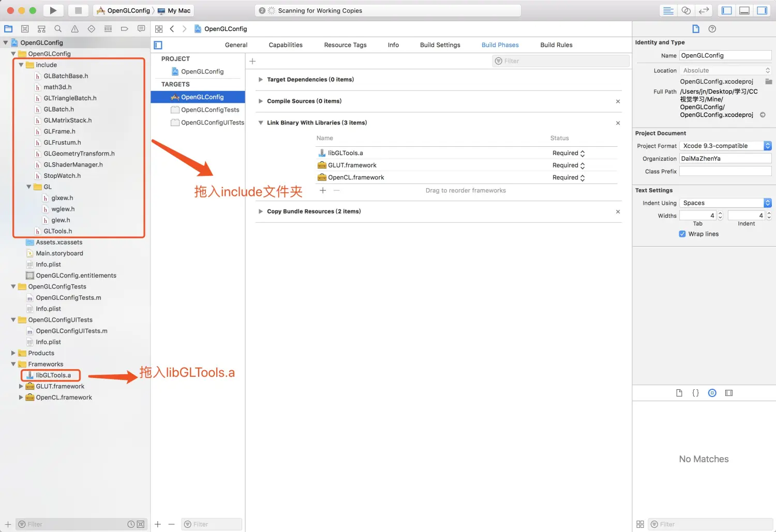This screenshot has width=776, height=532.
Task: Switch to Assistant editor
Action: (686, 10)
